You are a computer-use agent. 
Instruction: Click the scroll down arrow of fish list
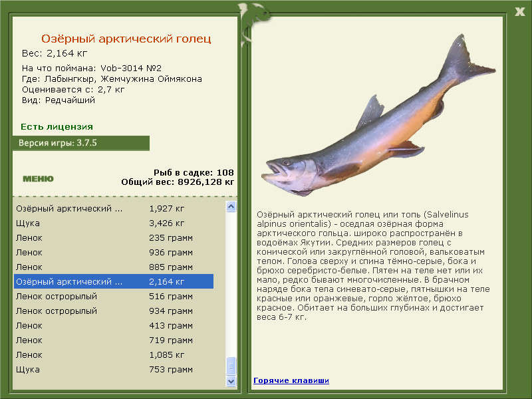click(x=231, y=381)
